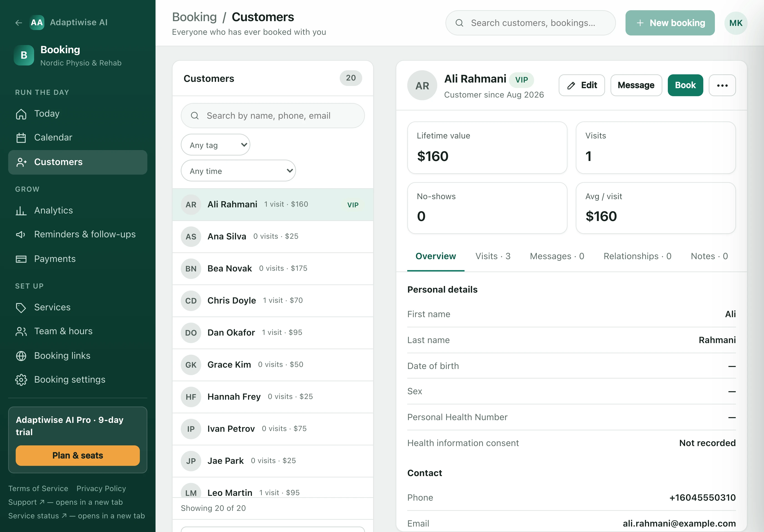Click the Lifetime value $160 card
Image resolution: width=764 pixels, height=532 pixels.
click(x=487, y=148)
